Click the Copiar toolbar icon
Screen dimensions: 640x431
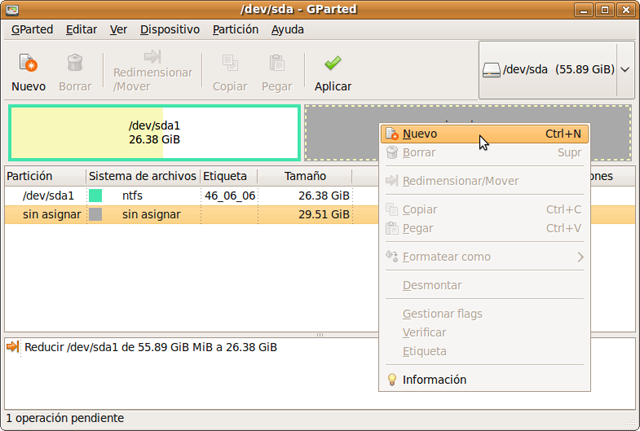pos(229,64)
